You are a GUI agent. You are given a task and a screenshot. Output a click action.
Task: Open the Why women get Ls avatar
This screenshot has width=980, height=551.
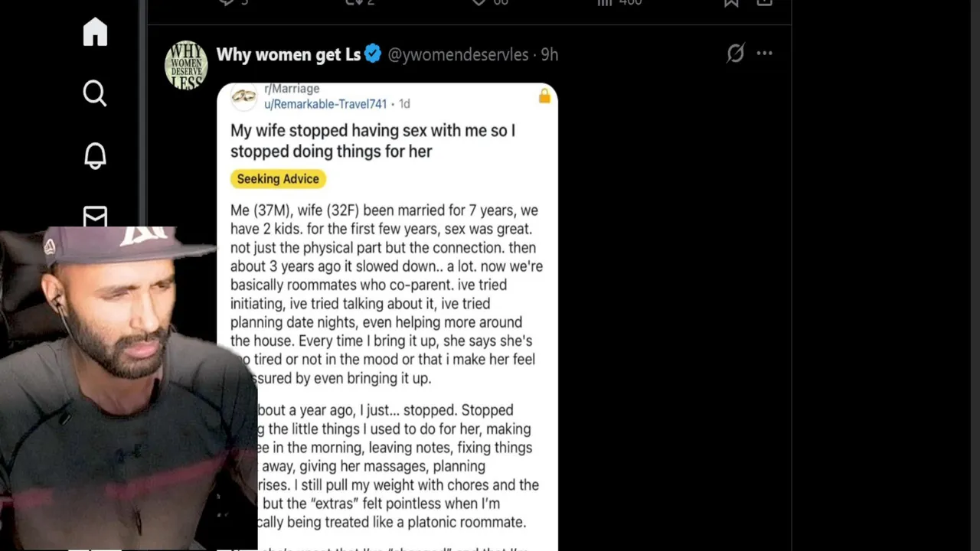point(186,65)
